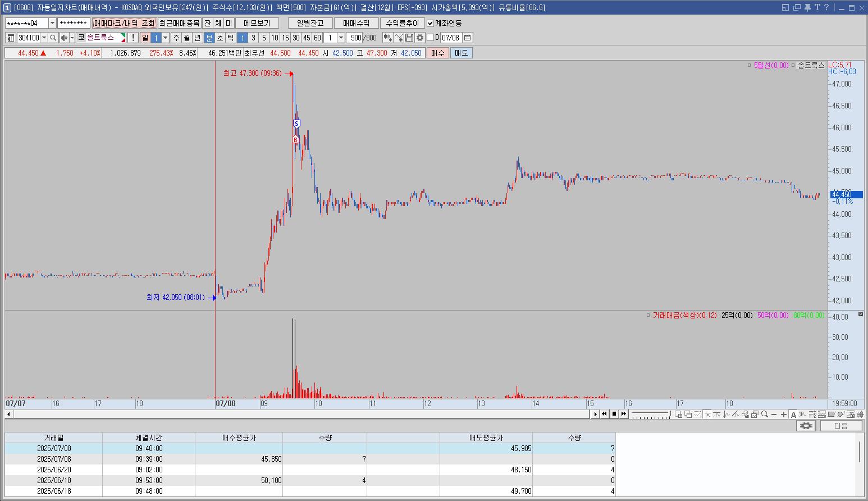This screenshot has width=868, height=501.
Task: Click the fast-forward button below chart
Action: click(x=624, y=414)
